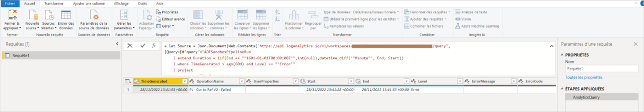This screenshot has height=112, width=644.
Task: Click the fx function icon
Action: pos(154,46)
